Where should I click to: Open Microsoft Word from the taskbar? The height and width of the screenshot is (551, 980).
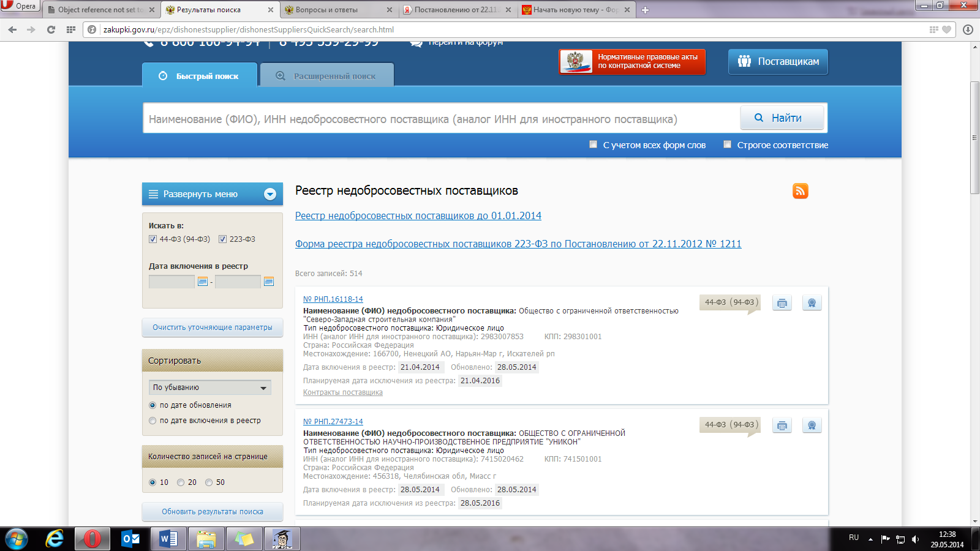click(168, 539)
